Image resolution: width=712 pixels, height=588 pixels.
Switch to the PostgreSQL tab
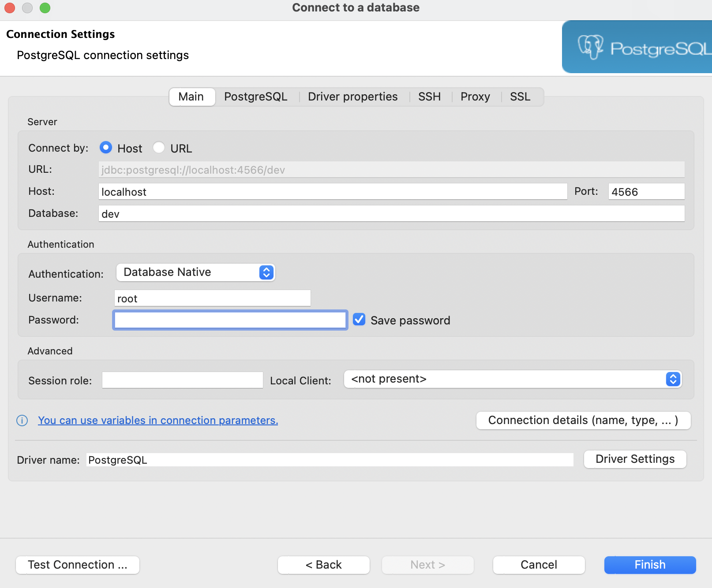point(256,97)
